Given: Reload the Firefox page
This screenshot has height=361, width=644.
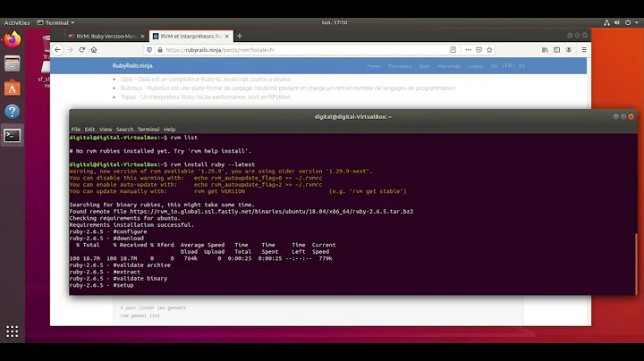Looking at the screenshot, I should coord(81,50).
